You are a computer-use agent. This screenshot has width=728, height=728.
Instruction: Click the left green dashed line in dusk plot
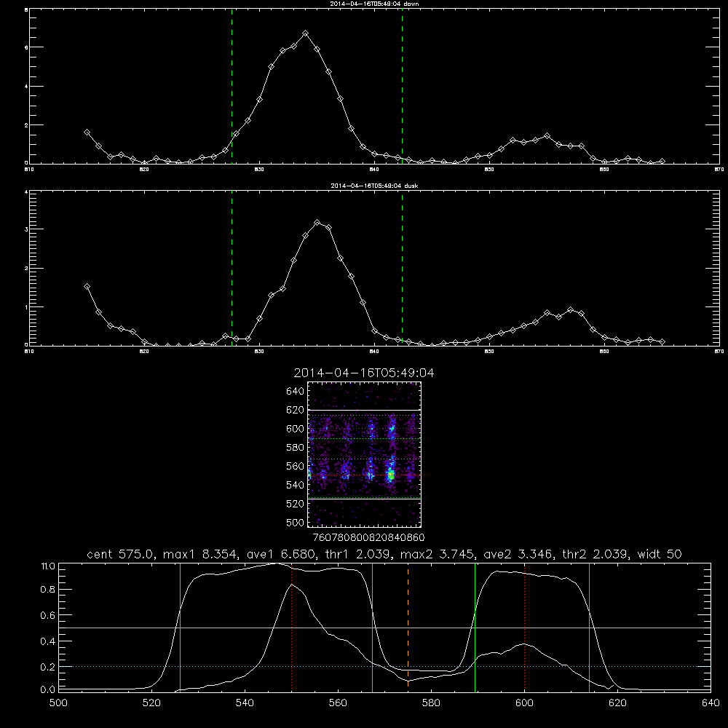click(232, 269)
